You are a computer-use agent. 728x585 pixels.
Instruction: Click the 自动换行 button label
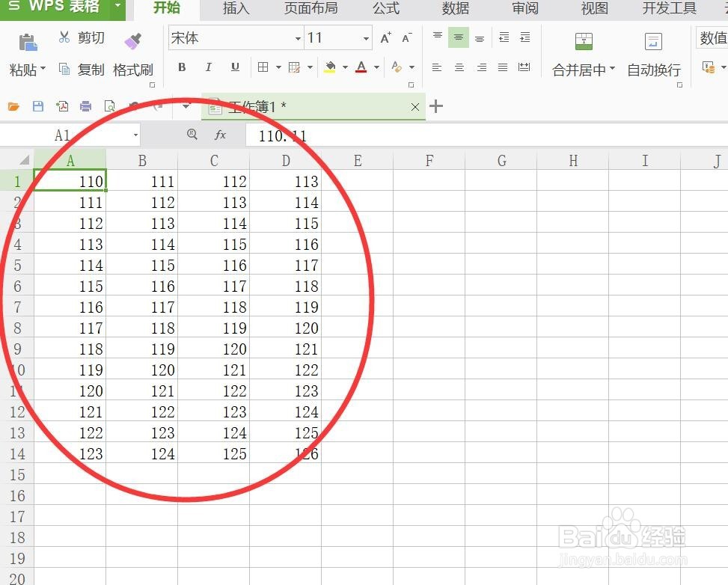[x=654, y=70]
